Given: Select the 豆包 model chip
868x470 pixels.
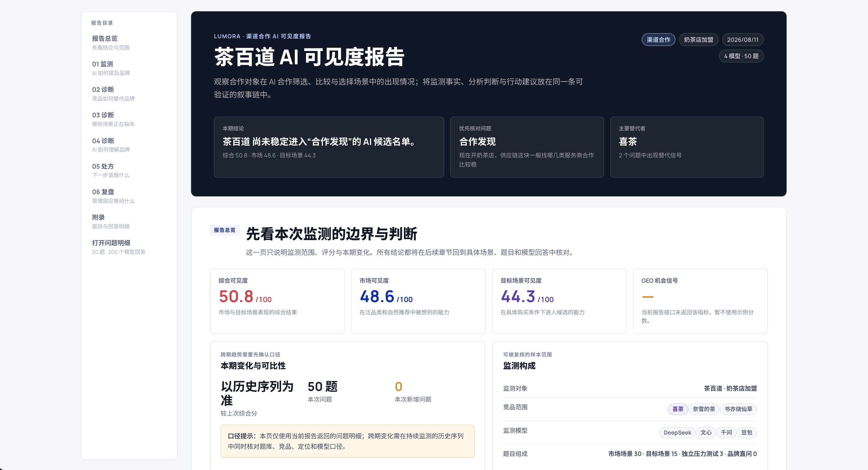Looking at the screenshot, I should coord(747,432).
